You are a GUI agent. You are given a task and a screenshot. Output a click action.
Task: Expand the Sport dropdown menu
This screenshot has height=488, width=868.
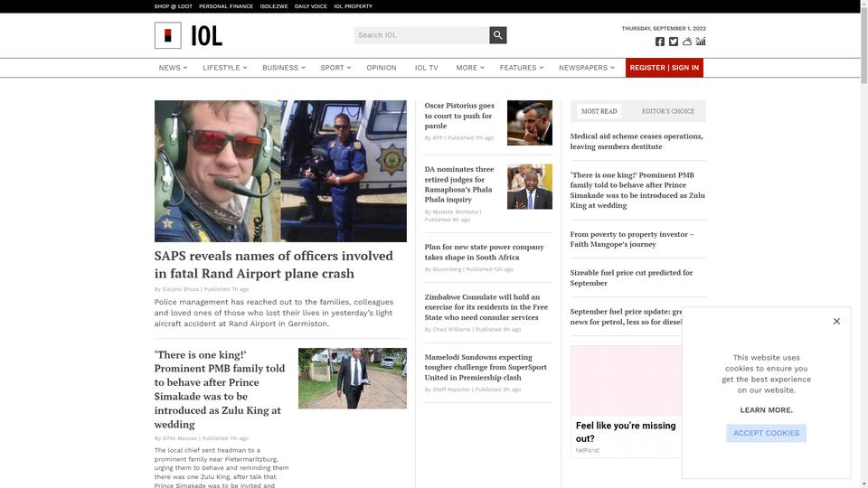335,68
